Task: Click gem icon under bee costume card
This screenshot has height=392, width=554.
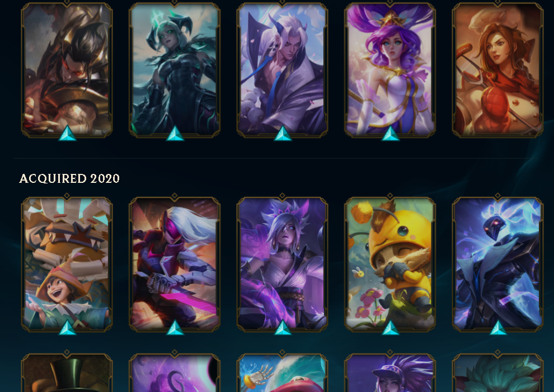Action: pyautogui.click(x=391, y=328)
